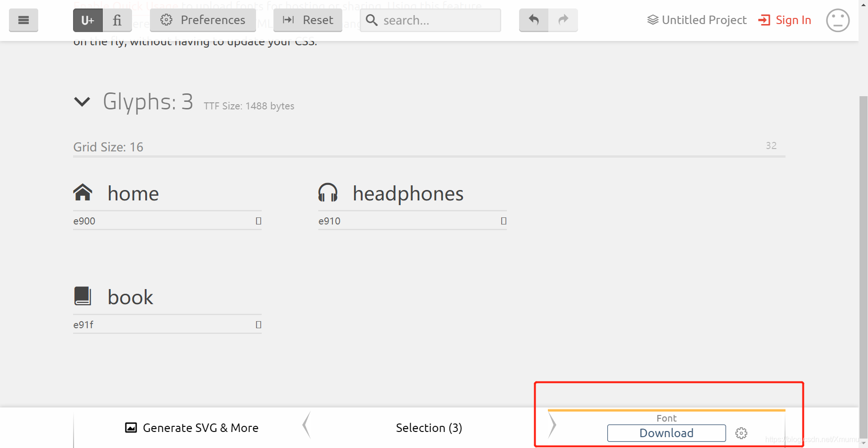868x448 pixels.
Task: Click the Sign In link
Action: (785, 20)
